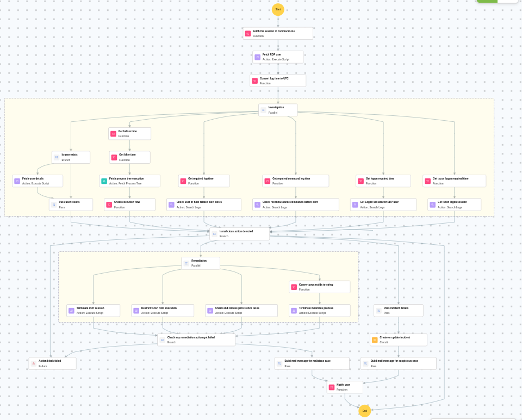Image resolution: width=522 pixels, height=420 pixels.
Task: Click the yellow Start node
Action: (x=278, y=9)
